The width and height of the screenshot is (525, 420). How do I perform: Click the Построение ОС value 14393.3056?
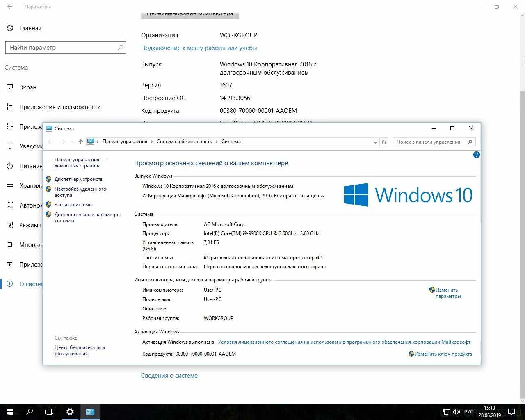(235, 98)
